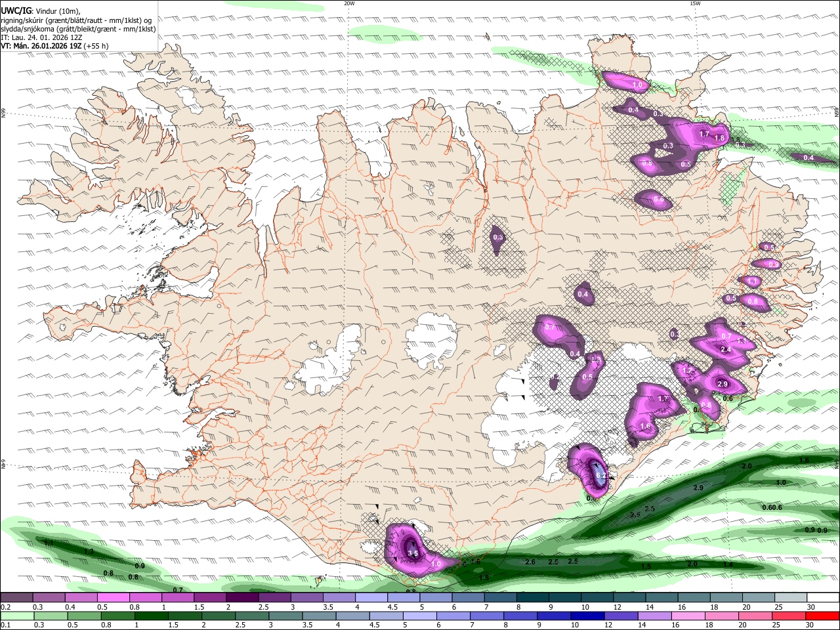The width and height of the screenshot is (840, 630).
Task: Select the dark teal top-row swatch between 9 and 10
Action: (565, 598)
